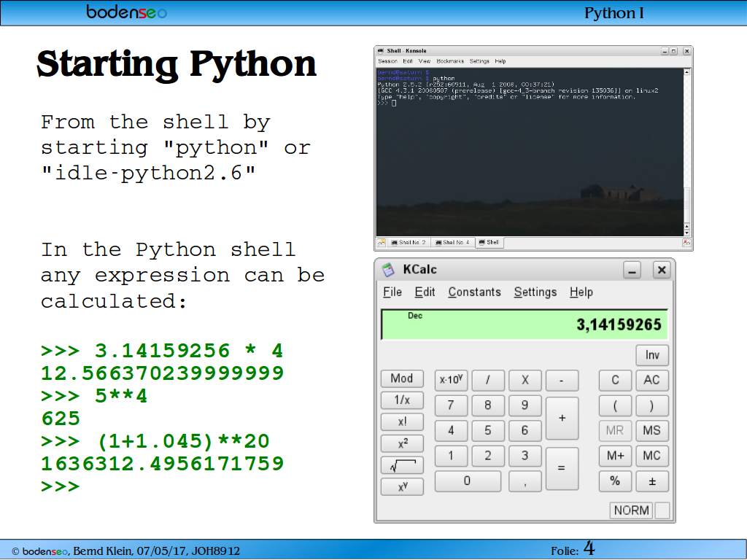Viewport: 747px width, 560px height.
Task: Click the factorial x! button
Action: pyautogui.click(x=403, y=422)
